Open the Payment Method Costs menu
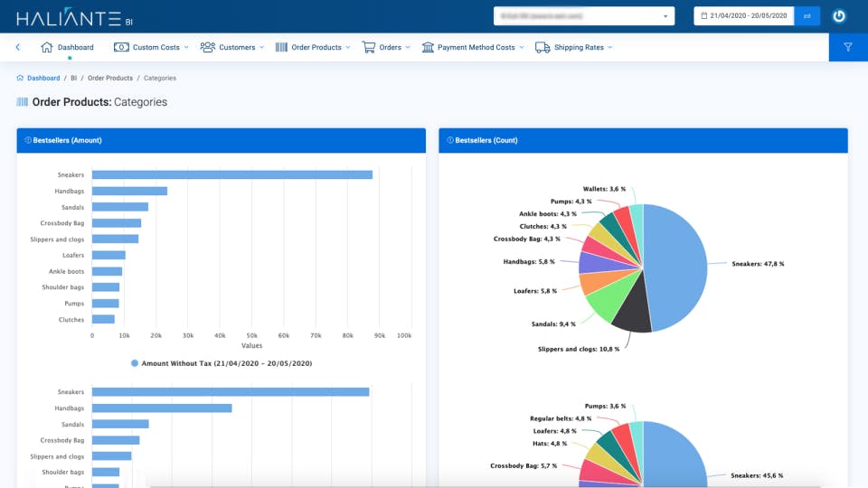Image resolution: width=868 pixels, height=488 pixels. [473, 48]
